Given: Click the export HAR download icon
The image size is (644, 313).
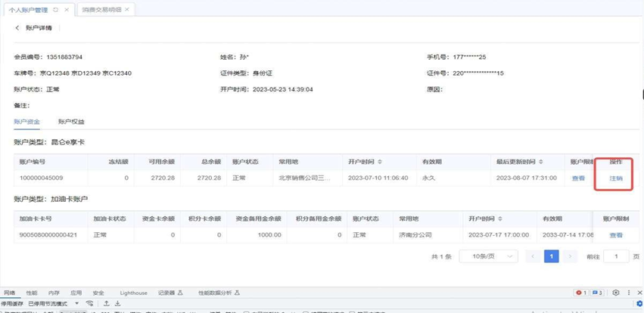Looking at the screenshot, I should (118, 303).
